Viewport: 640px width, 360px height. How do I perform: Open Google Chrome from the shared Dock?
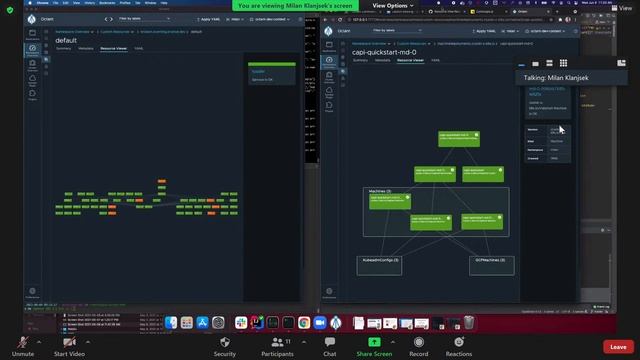click(304, 323)
